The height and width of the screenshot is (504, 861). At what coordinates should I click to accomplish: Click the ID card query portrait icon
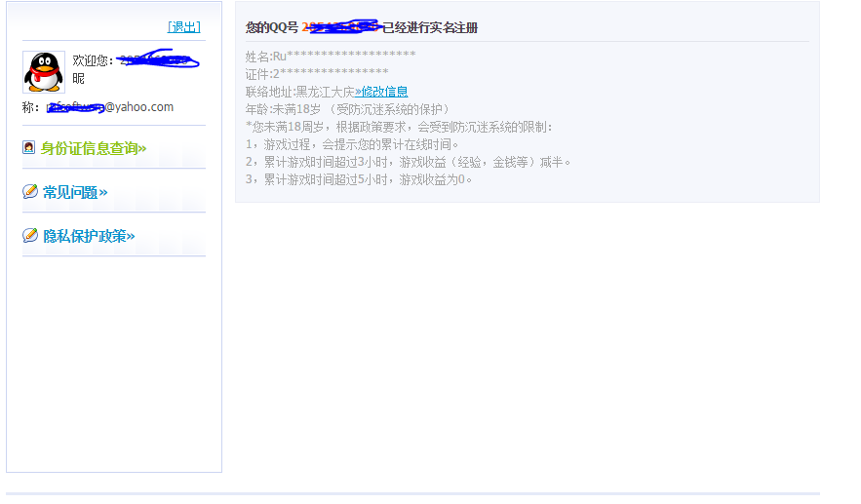(x=28, y=147)
